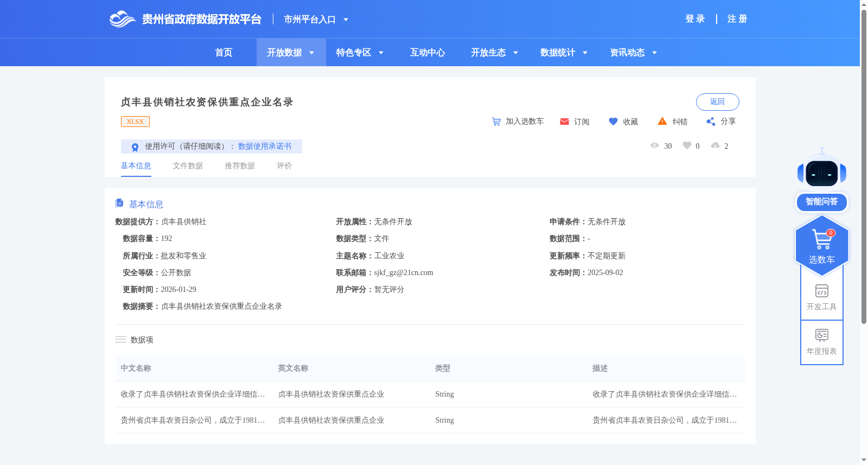Screen dimensions: 868x465
Task: Click the 更新频率 value 不定期更新
Action: [607, 256]
